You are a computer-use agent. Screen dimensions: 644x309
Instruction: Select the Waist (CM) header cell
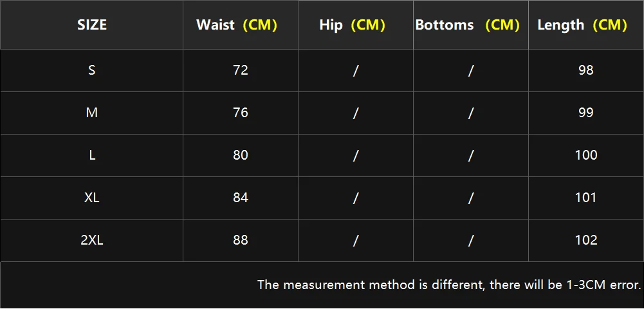[236, 25]
